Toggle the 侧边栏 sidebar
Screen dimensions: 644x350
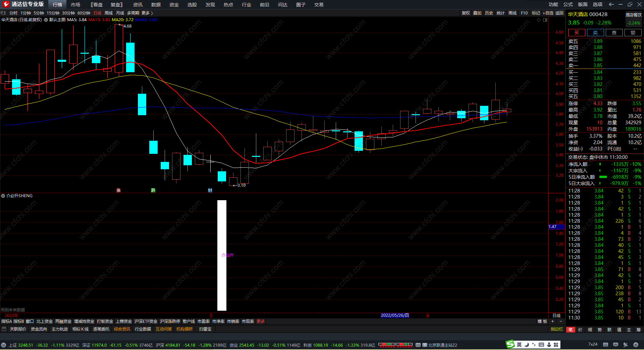557,329
